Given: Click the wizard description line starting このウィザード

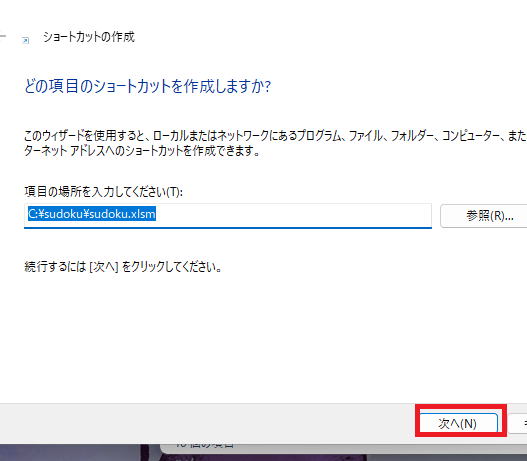Looking at the screenshot, I should [x=275, y=136].
